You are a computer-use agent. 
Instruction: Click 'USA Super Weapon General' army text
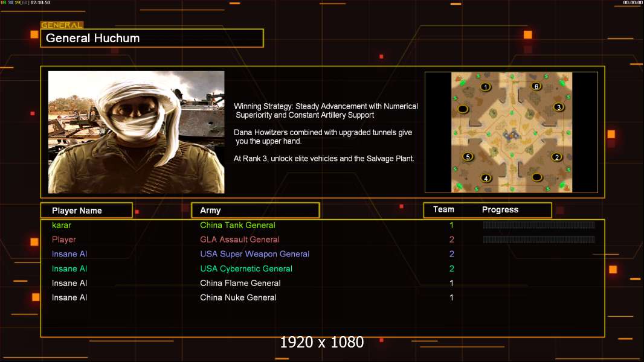click(255, 254)
